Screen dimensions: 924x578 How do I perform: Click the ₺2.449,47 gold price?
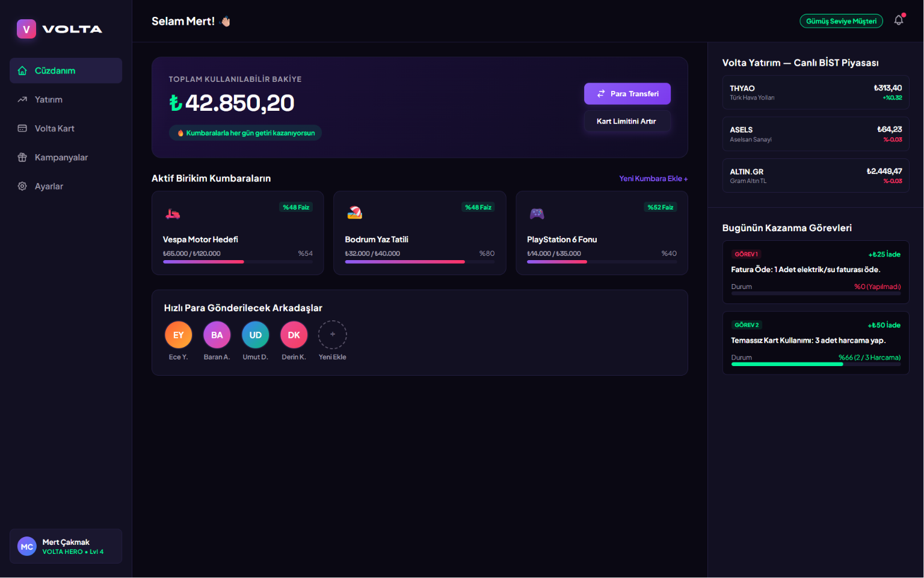pos(884,172)
